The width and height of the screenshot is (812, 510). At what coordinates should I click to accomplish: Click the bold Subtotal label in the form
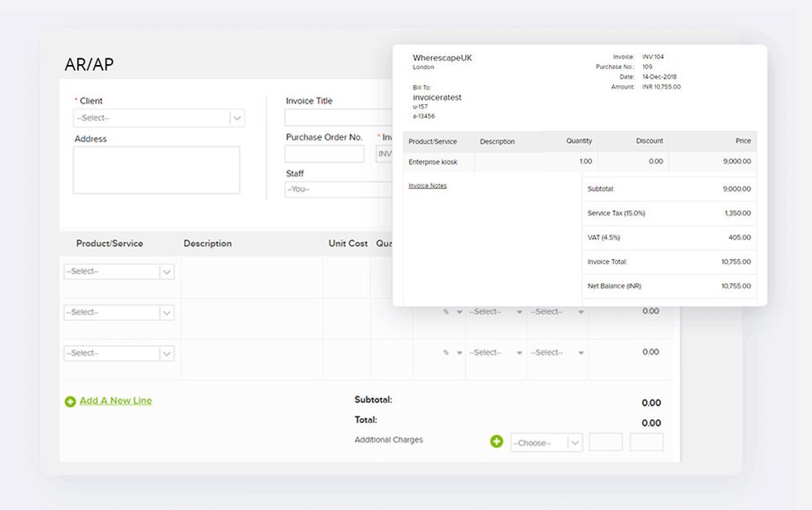click(x=374, y=400)
